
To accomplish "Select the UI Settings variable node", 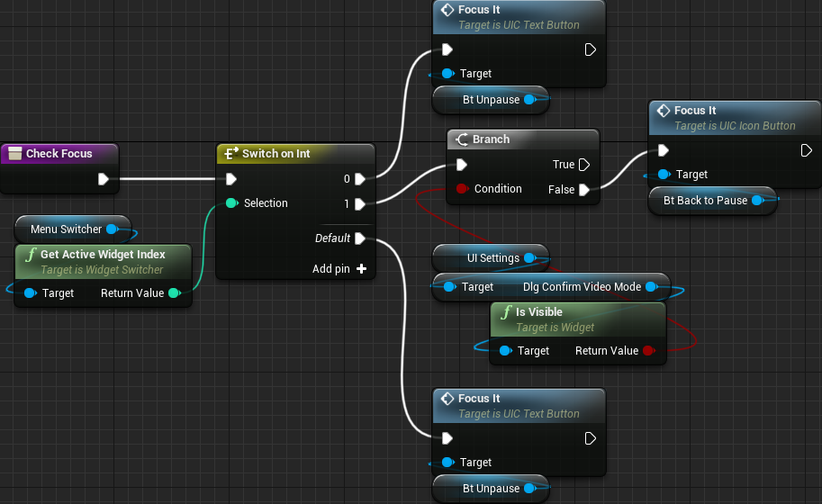I will [491, 257].
